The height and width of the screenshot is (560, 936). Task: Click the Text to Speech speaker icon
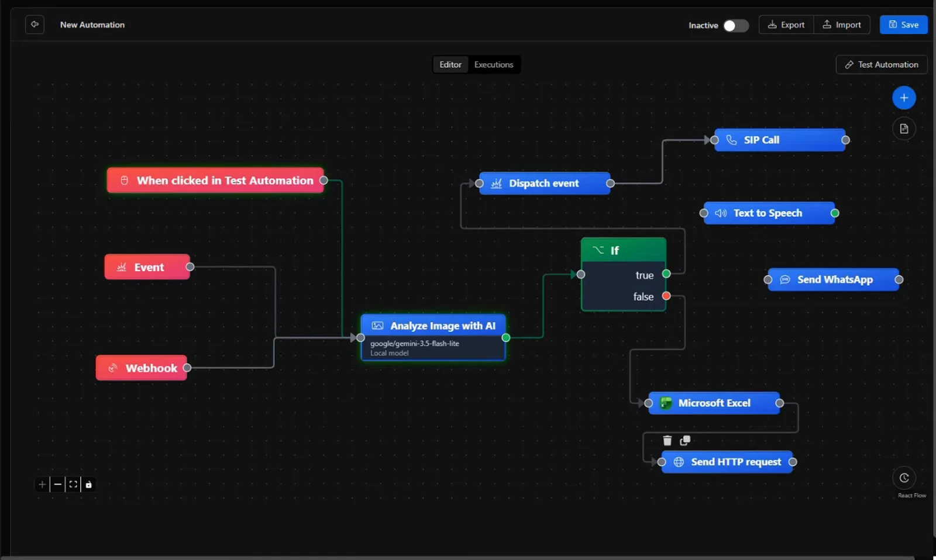[x=721, y=213]
